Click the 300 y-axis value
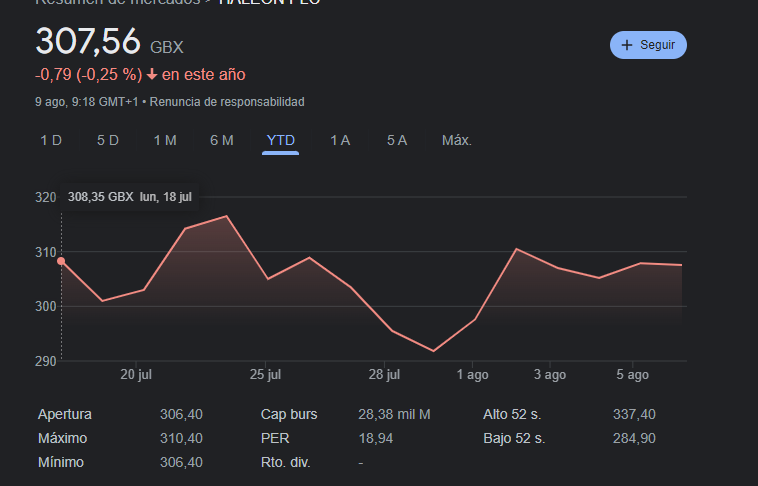Viewport: 758px width, 486px height. (45, 307)
